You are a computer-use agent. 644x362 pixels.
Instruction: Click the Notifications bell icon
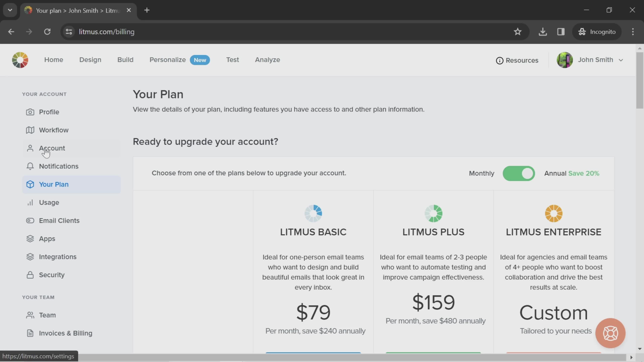coord(30,166)
